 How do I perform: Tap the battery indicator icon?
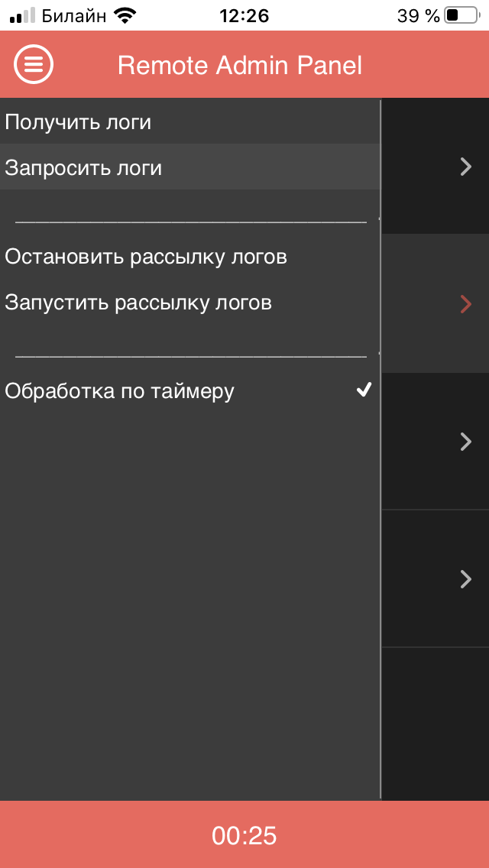click(462, 15)
